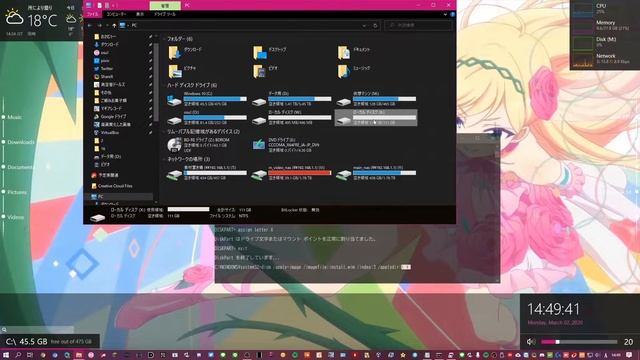Select the highlighted ローカル ディスク (X:) drive
The width and height of the screenshot is (640, 360).
pyautogui.click(x=376, y=118)
